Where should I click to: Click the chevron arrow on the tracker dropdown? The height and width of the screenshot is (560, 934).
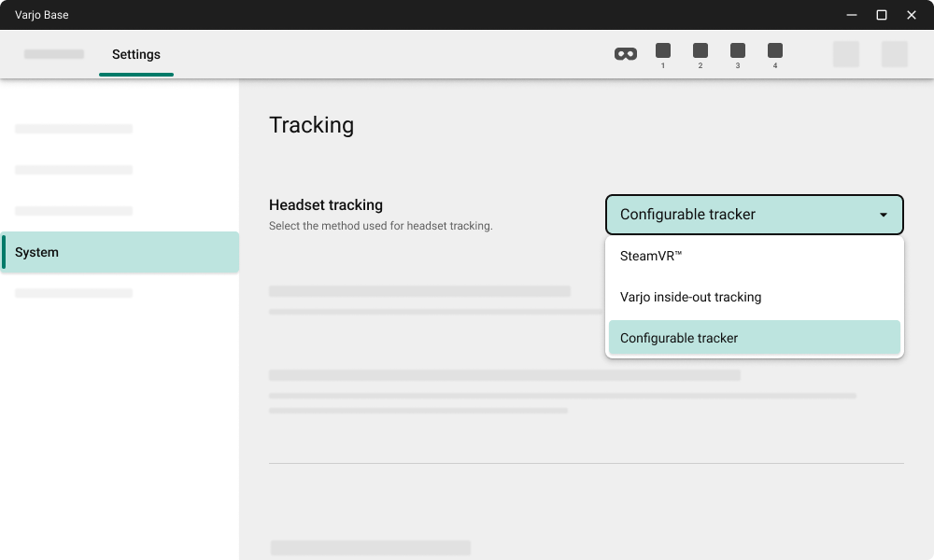point(883,215)
